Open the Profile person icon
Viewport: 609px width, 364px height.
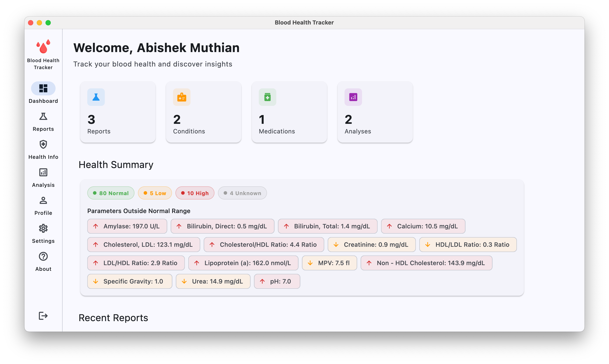coord(43,200)
